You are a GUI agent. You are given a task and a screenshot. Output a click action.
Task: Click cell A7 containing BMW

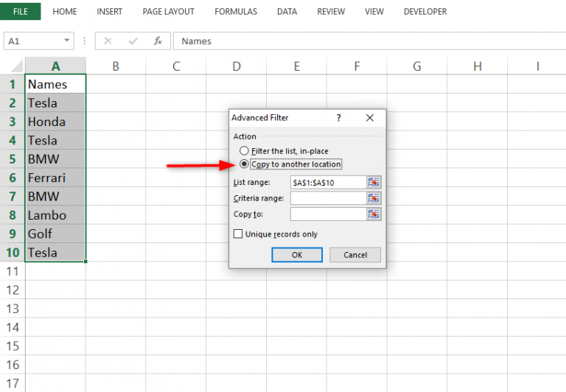[55, 196]
